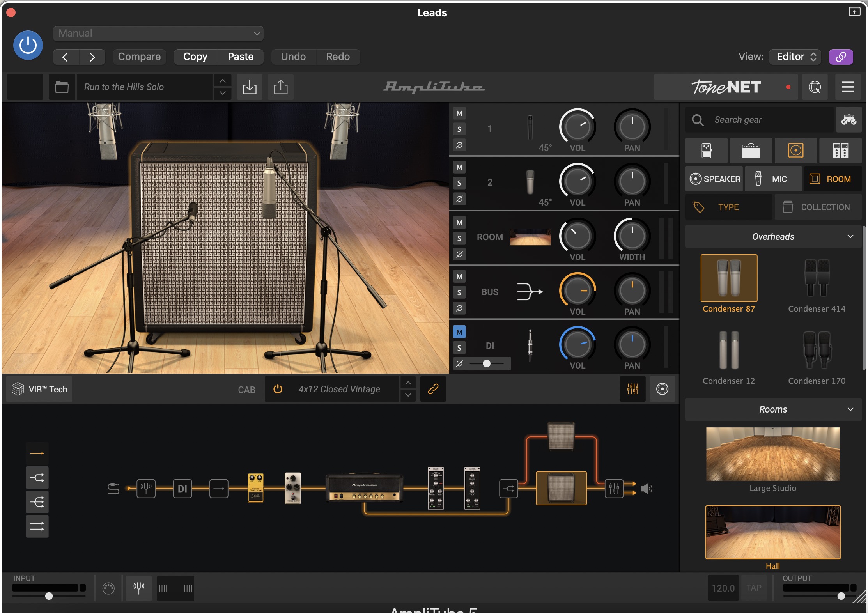Image resolution: width=868 pixels, height=613 pixels.
Task: Flip phase on mic channel 1
Action: coord(459,145)
